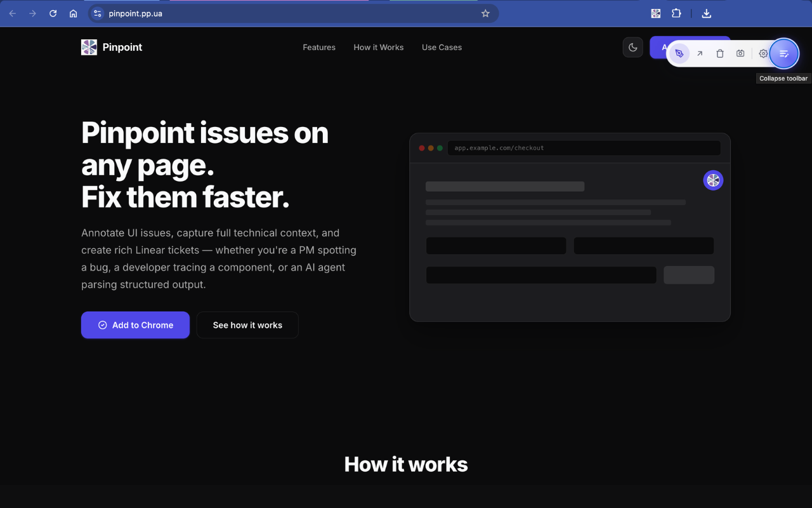The image size is (812, 508).
Task: Collapse the Pinpoint floating toolbar
Action: coord(784,54)
